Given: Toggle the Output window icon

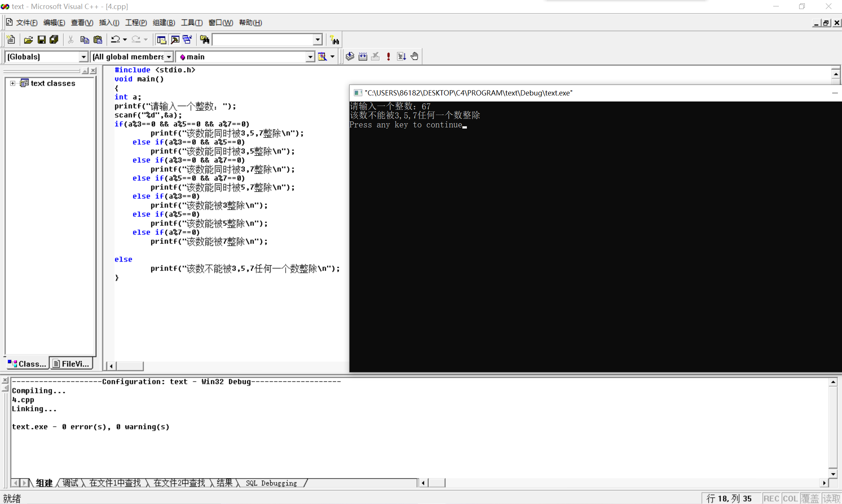Looking at the screenshot, I should [x=175, y=39].
